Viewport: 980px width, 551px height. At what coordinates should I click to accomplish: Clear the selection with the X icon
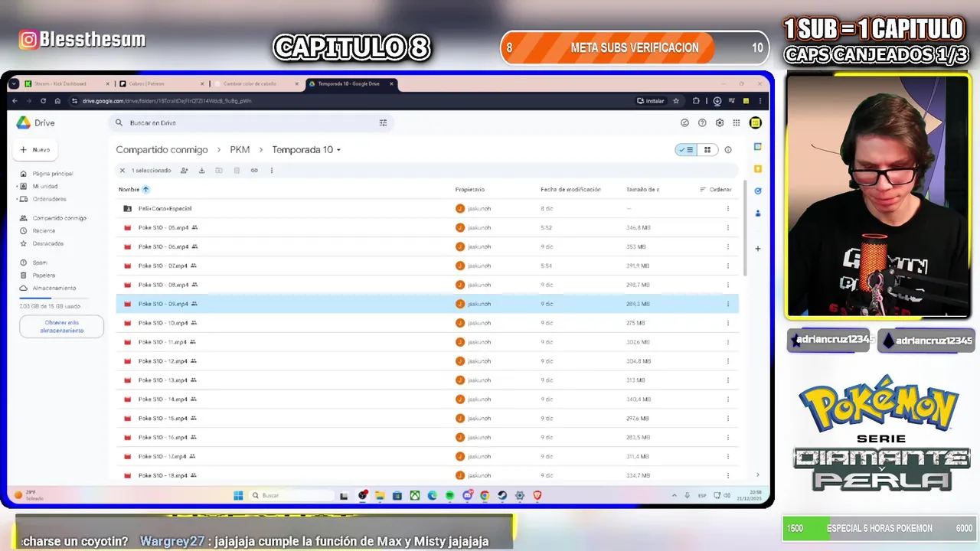pyautogui.click(x=122, y=171)
